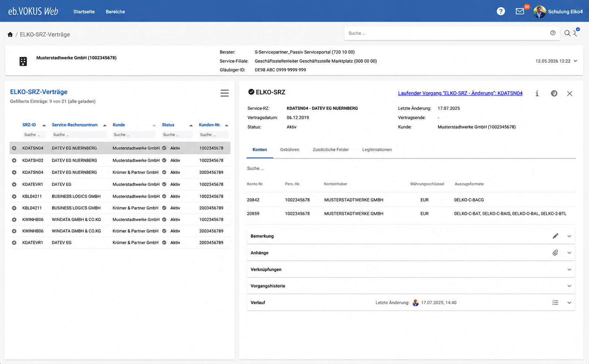Expand the first KDATSN04 row plus icon
The image size is (589, 364).
14,148
